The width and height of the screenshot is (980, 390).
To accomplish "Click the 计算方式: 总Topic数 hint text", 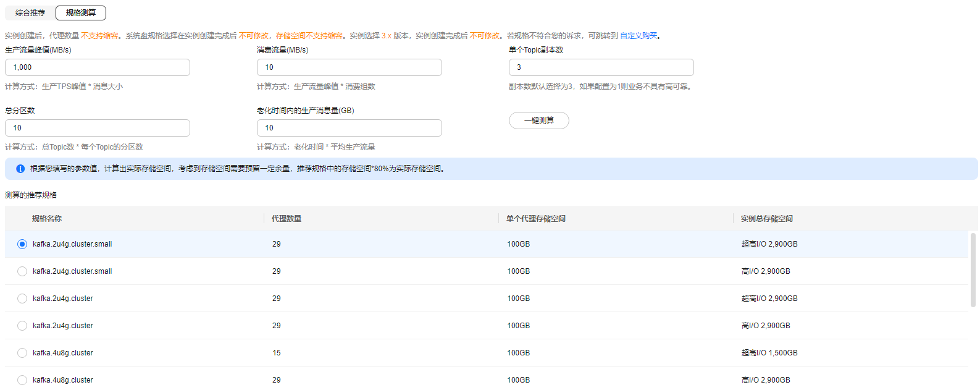I will pos(74,147).
